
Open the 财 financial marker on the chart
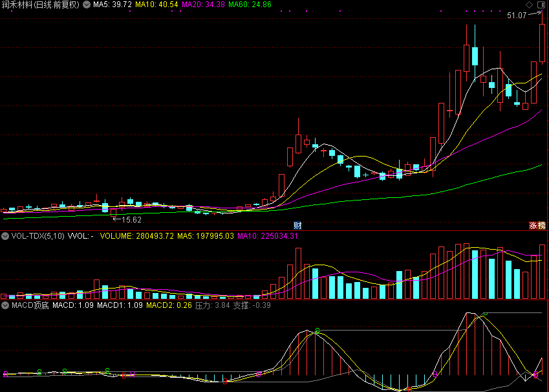(x=297, y=226)
